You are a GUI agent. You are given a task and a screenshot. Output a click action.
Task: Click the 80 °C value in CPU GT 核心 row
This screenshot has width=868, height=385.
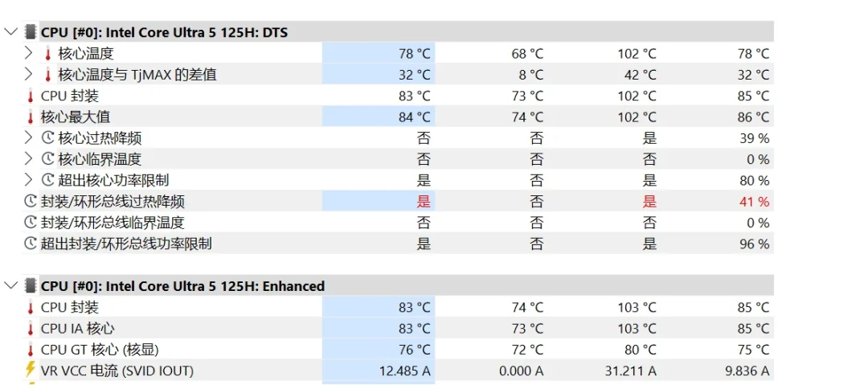pos(641,350)
